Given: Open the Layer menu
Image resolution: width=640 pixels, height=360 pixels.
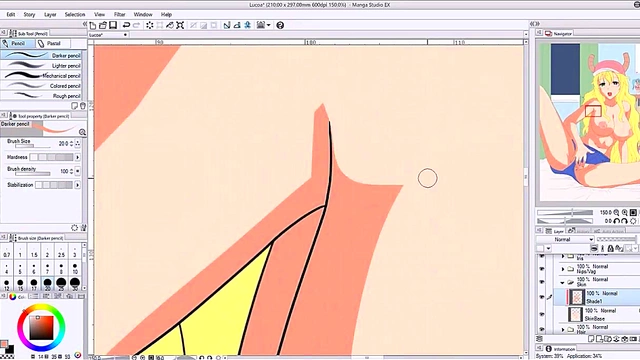Looking at the screenshot, I should click(x=50, y=14).
